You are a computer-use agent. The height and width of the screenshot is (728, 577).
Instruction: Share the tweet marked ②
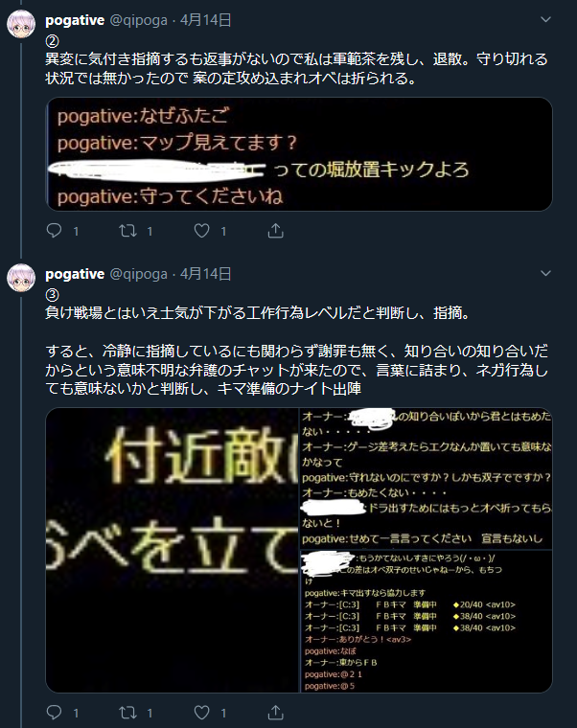(275, 230)
